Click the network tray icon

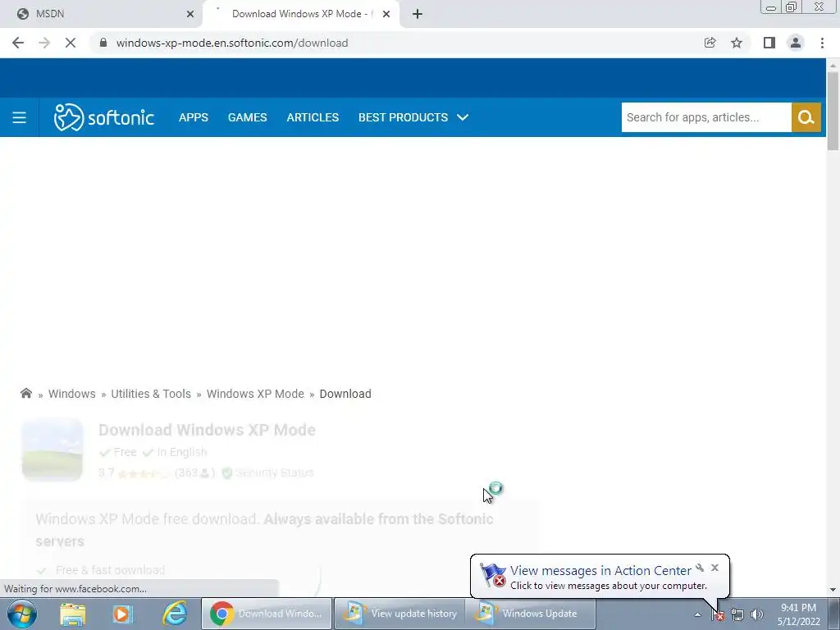click(737, 614)
